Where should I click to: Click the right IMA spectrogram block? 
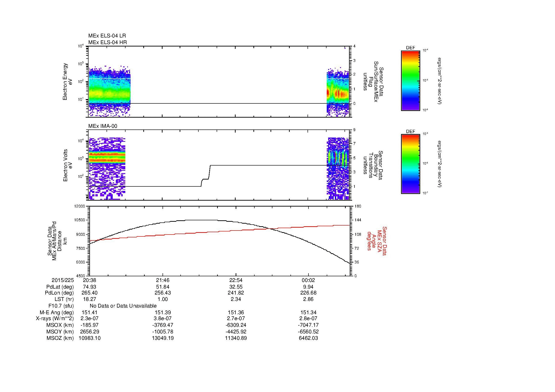click(338, 169)
